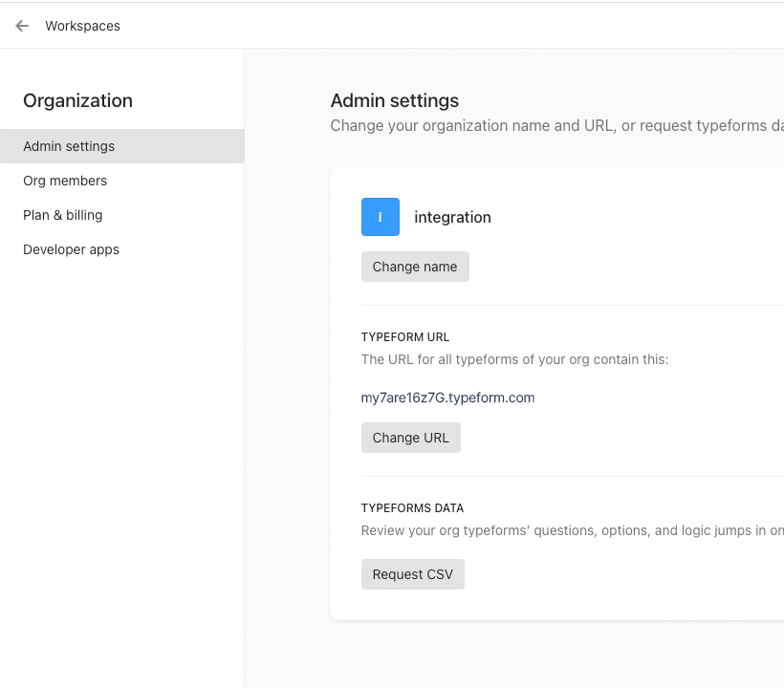Click the subtitle "Change your organization name and URL"
This screenshot has height=688, width=784.
click(472, 125)
